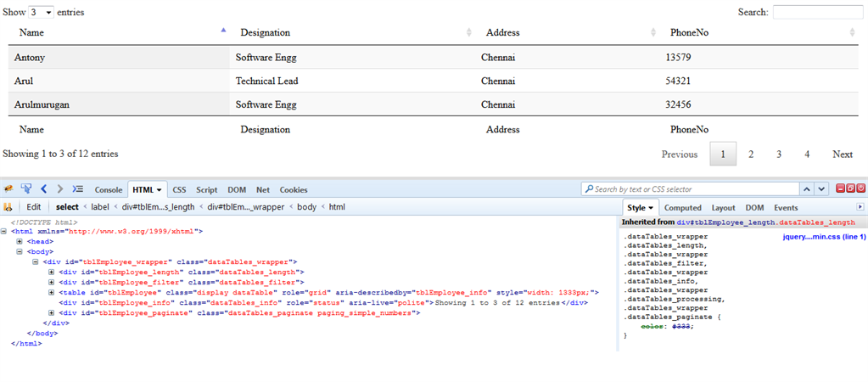This screenshot has width=868, height=382.
Task: Click the Firebug bug logo icon
Action: (x=8, y=189)
